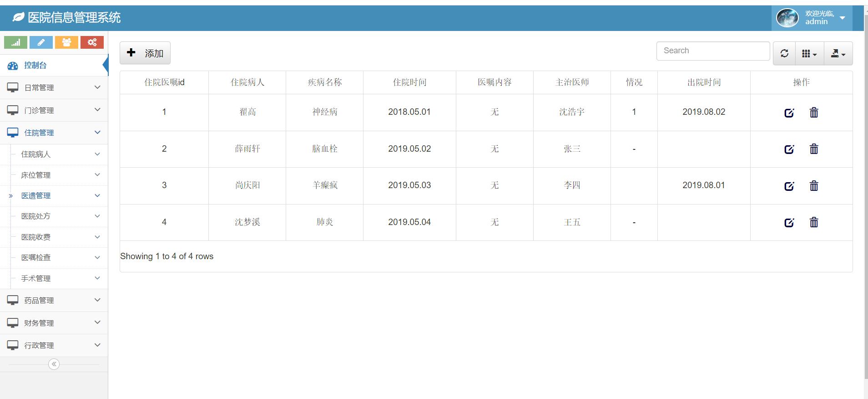This screenshot has width=868, height=399.
Task: Click 主治医师 column header
Action: pos(572,82)
